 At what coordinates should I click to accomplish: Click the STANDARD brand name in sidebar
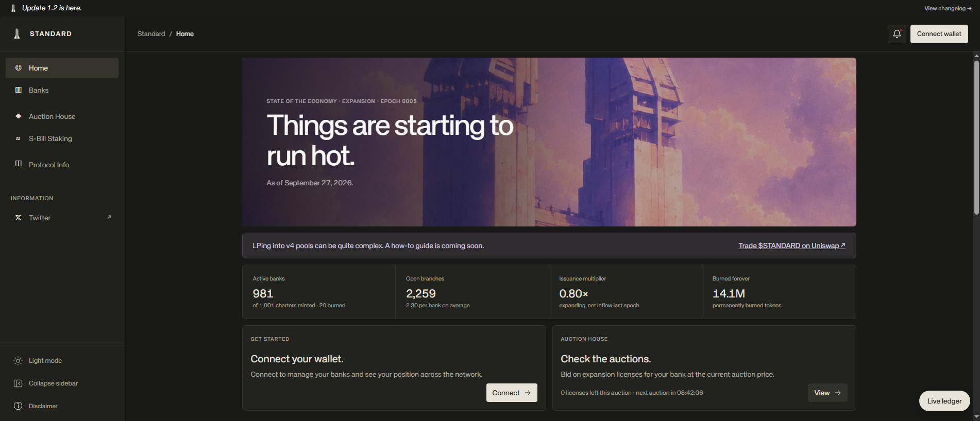tap(50, 34)
